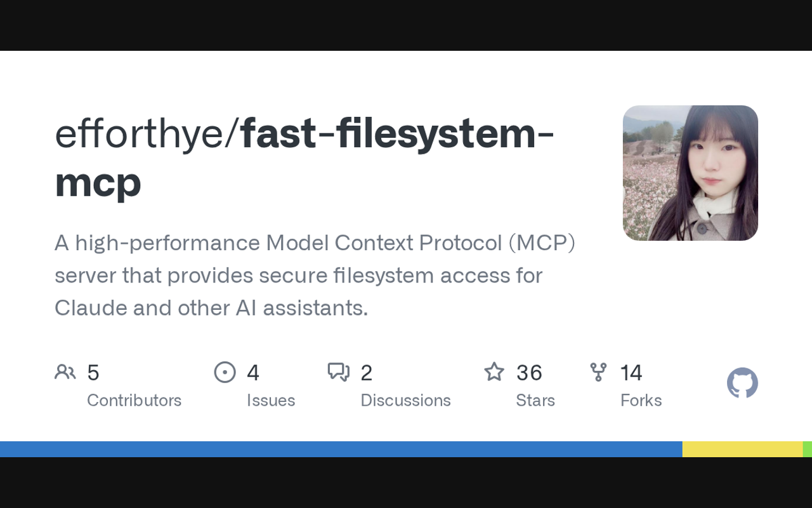Click the blue segment of language bar
Viewport: 812px width, 508px height.
pos(341,449)
